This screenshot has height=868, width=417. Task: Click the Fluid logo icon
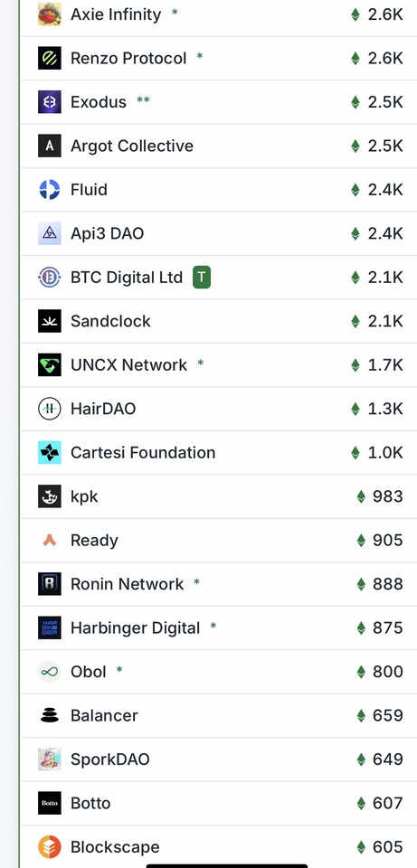(49, 189)
